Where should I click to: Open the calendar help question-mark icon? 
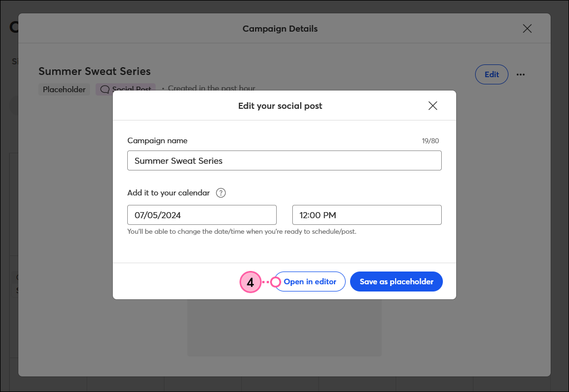coord(221,193)
